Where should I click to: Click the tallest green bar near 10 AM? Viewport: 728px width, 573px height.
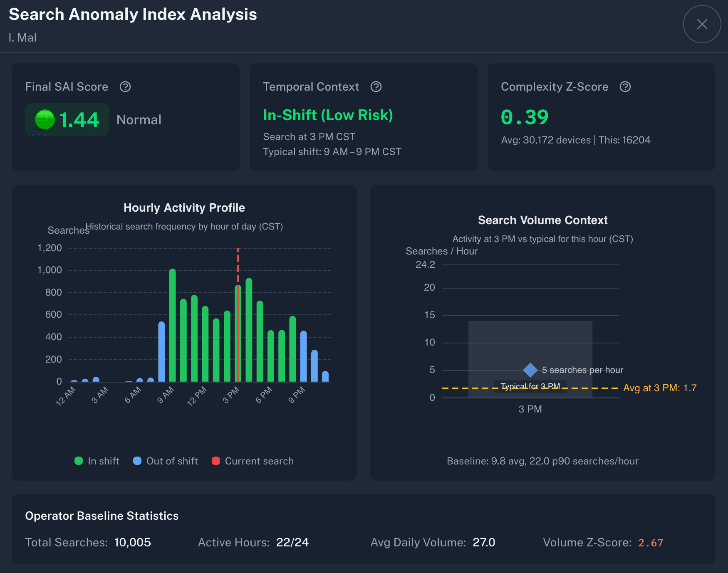pyautogui.click(x=173, y=324)
